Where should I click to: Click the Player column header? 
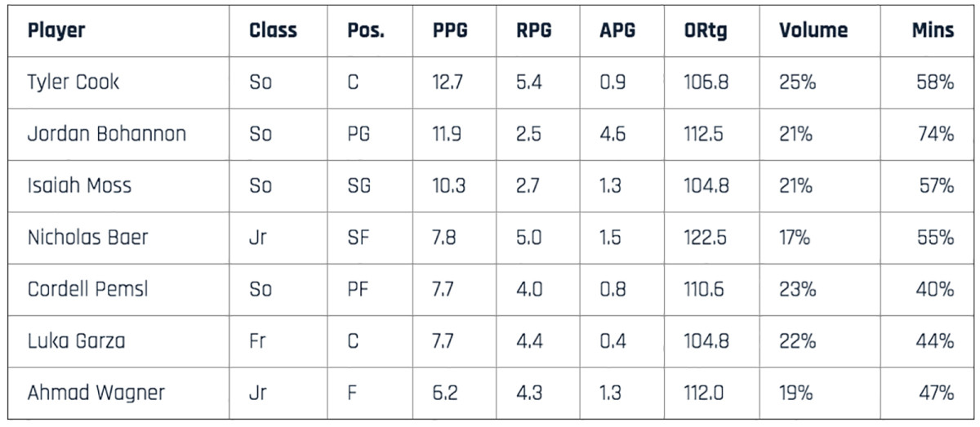[x=56, y=31]
